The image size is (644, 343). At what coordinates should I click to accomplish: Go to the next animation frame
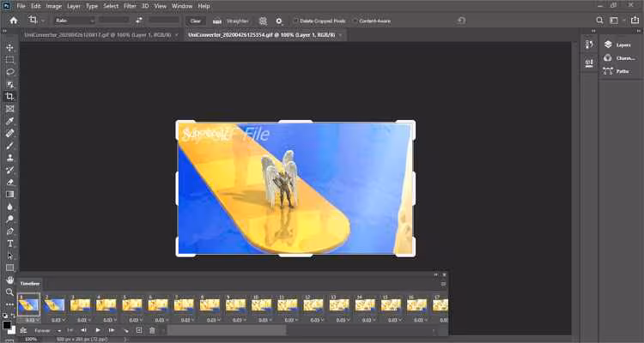[112, 330]
